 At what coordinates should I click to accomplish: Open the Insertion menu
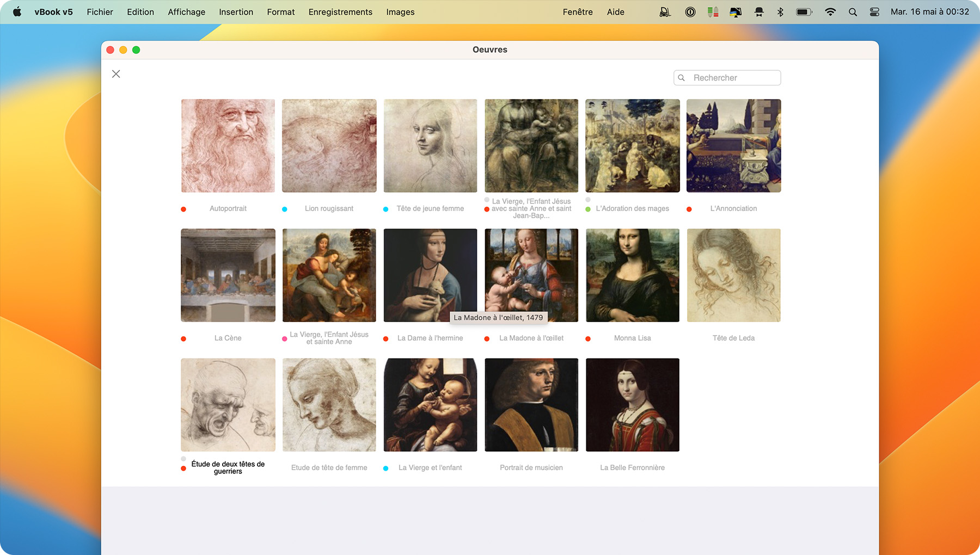tap(236, 12)
